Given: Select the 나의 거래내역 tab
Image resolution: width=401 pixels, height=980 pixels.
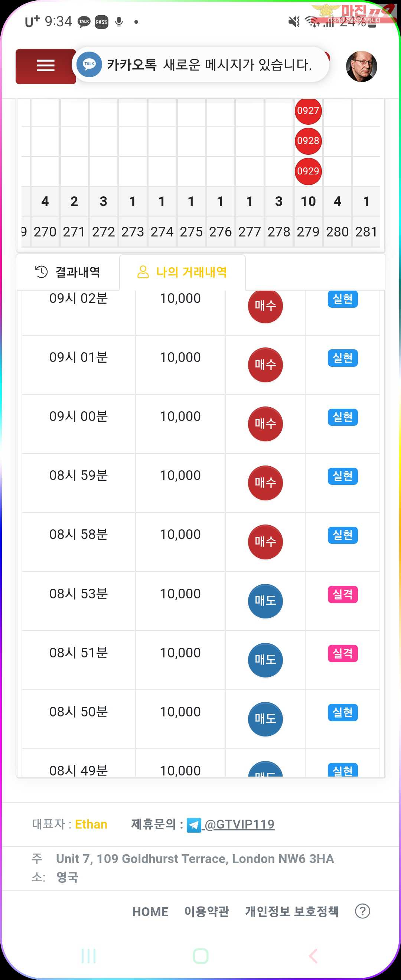Looking at the screenshot, I should click(x=182, y=272).
